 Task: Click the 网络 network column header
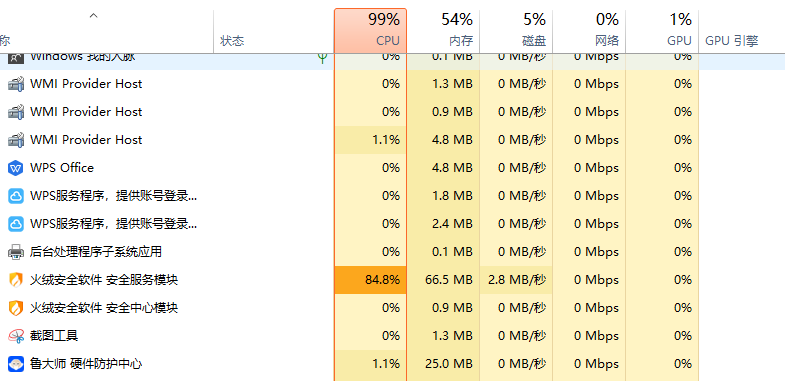[x=589, y=31]
